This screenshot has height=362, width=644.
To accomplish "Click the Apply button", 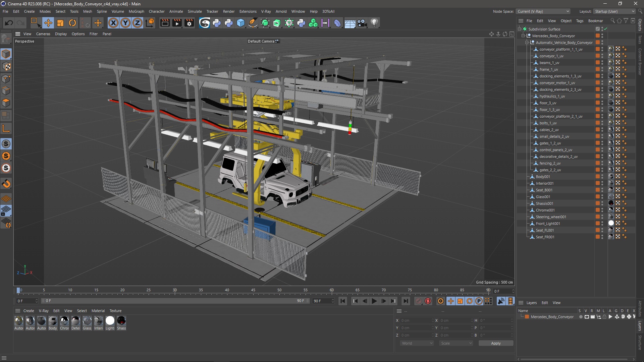I will pos(496,343).
